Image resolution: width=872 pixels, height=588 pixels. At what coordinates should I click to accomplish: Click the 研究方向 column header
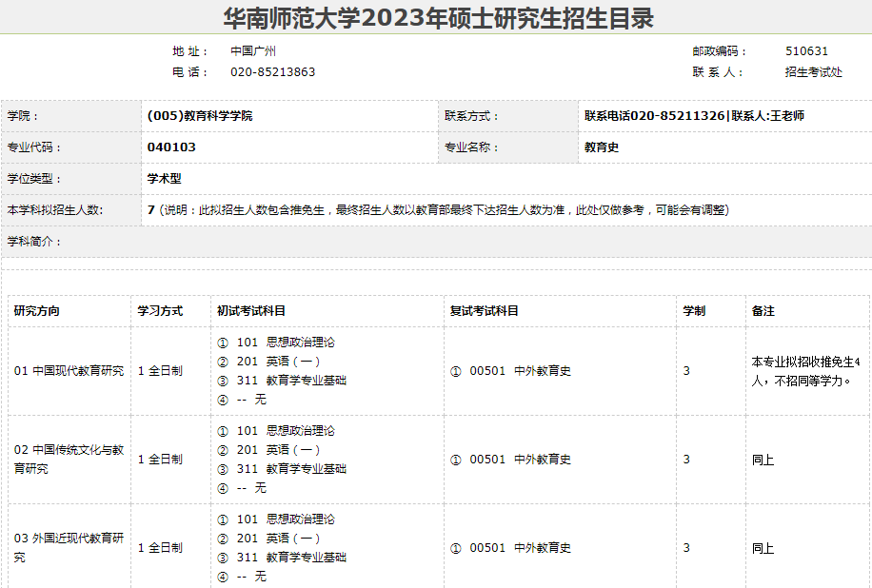pyautogui.click(x=37, y=311)
